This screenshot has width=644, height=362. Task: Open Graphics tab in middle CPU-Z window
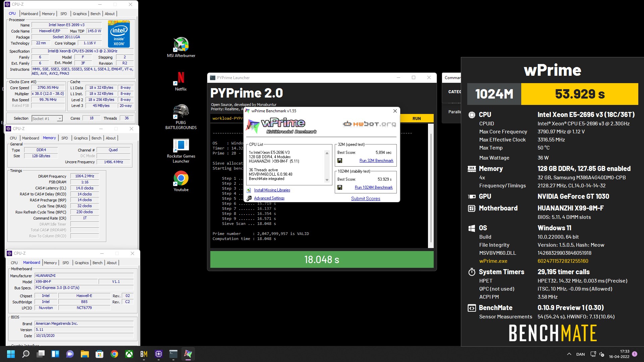[81, 138]
